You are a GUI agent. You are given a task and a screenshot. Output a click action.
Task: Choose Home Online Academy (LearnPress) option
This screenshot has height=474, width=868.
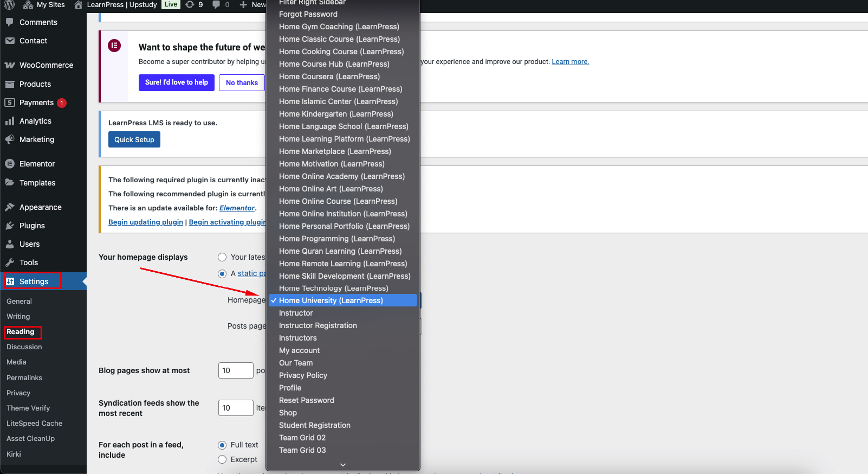(344, 176)
